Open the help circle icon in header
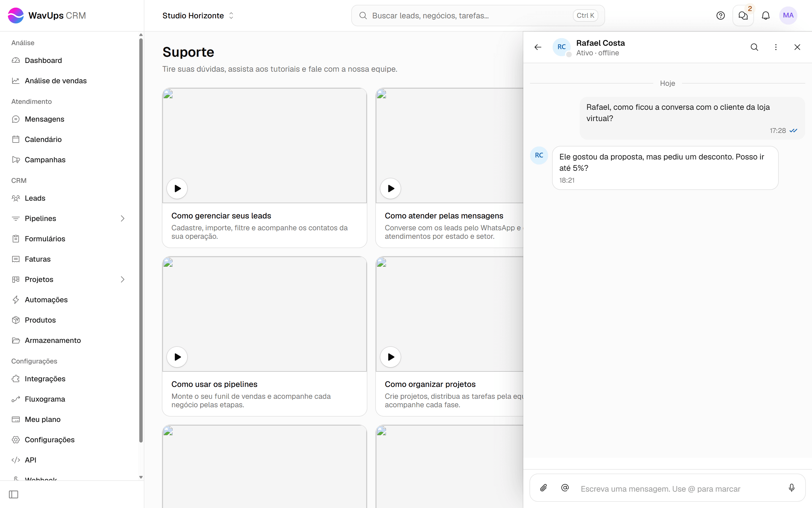The height and width of the screenshot is (508, 812). tap(720, 16)
